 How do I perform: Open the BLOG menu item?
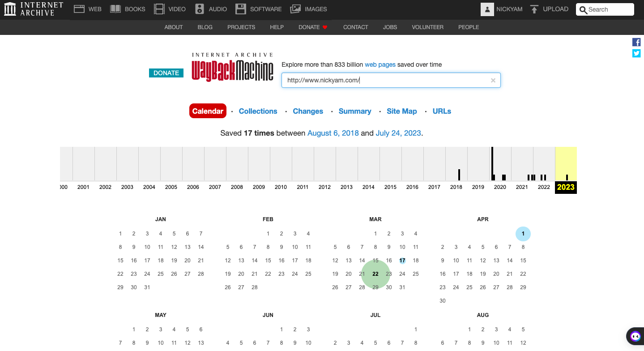point(205,27)
